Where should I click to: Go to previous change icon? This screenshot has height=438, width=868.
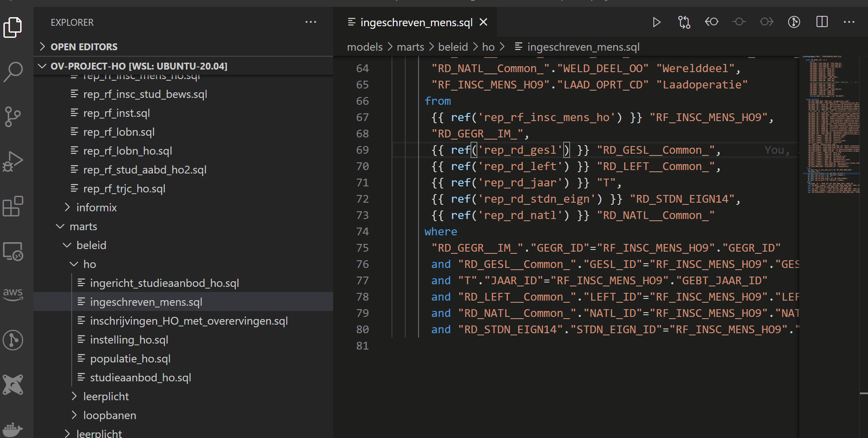click(711, 21)
